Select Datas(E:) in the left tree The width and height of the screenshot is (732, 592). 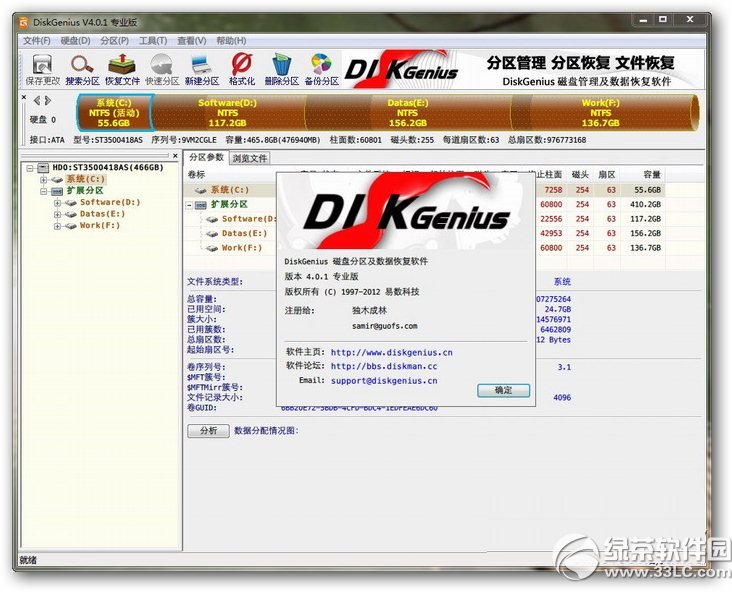coord(102,214)
